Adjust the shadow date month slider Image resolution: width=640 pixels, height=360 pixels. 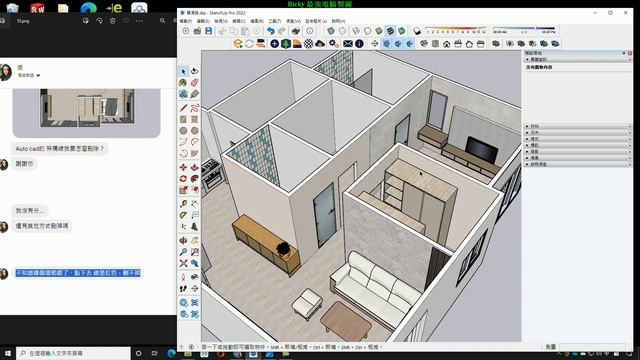456,31
